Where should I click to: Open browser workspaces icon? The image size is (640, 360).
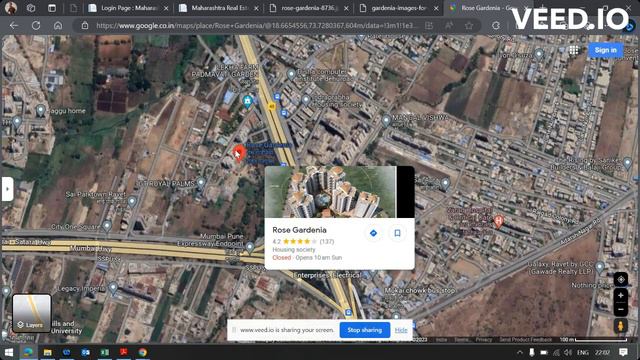click(31, 8)
